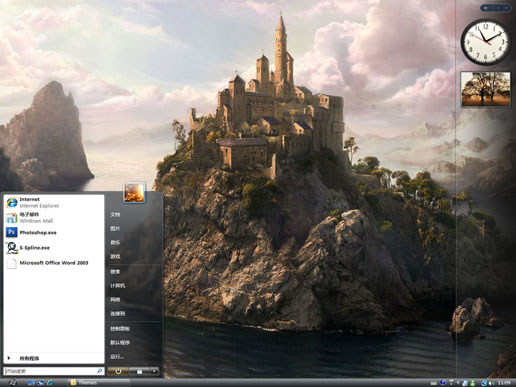Open Network (网络) in Start menu
Viewport: 516px width, 387px height.
[115, 300]
